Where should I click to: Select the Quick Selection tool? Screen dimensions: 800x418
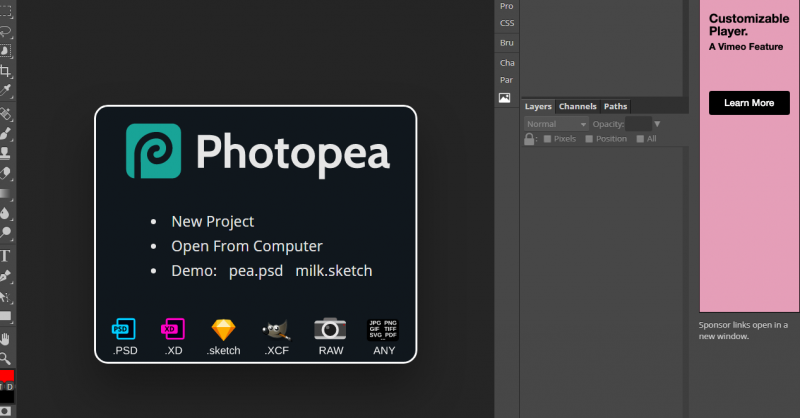click(x=5, y=51)
